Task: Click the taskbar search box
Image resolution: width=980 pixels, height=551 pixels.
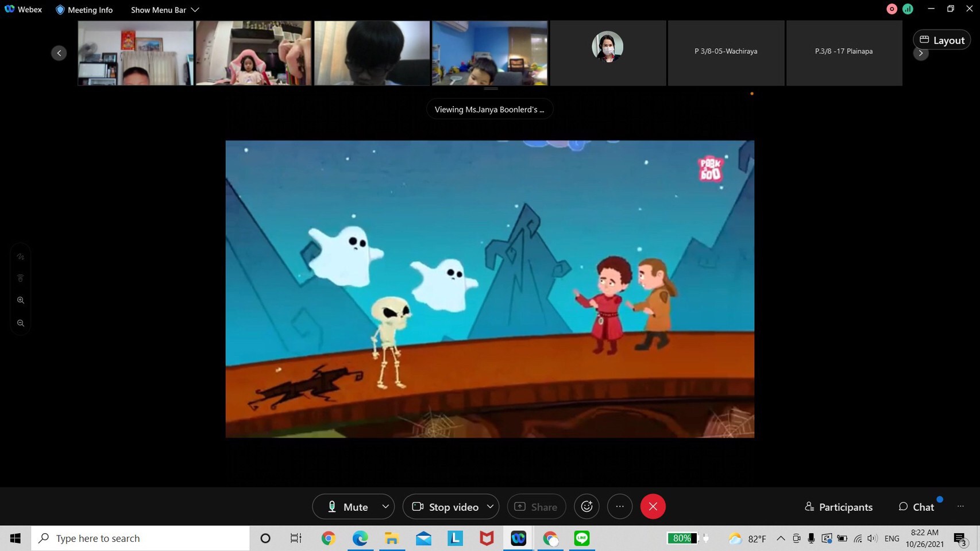Action: (x=141, y=538)
